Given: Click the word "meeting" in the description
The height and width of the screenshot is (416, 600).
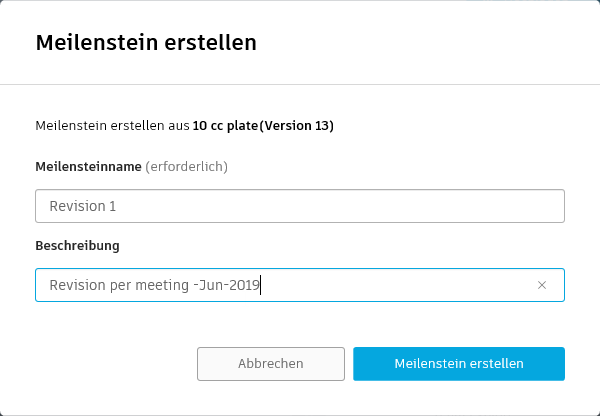Looking at the screenshot, I should (164, 285).
